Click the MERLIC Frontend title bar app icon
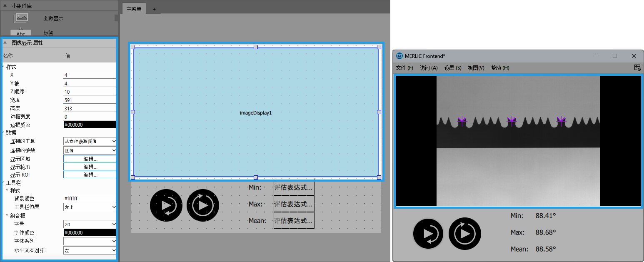The width and height of the screenshot is (644, 262). (x=399, y=56)
